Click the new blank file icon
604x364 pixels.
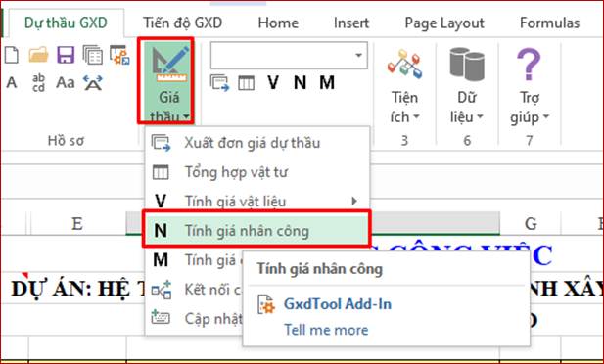(12, 55)
